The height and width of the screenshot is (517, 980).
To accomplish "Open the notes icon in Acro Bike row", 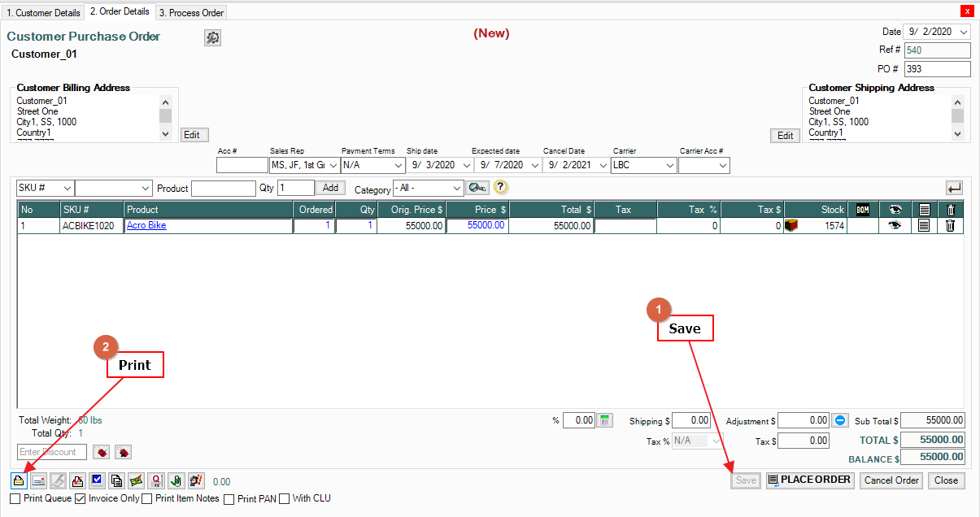I will 923,226.
